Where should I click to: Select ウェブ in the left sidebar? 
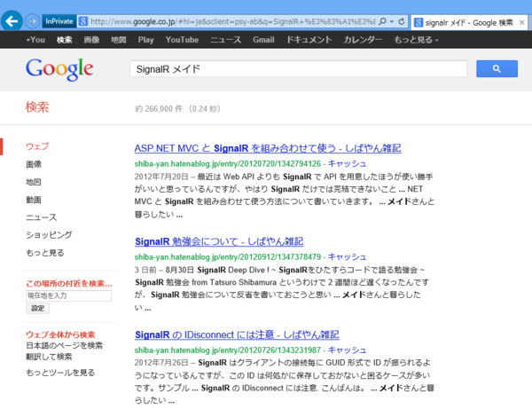(x=37, y=146)
